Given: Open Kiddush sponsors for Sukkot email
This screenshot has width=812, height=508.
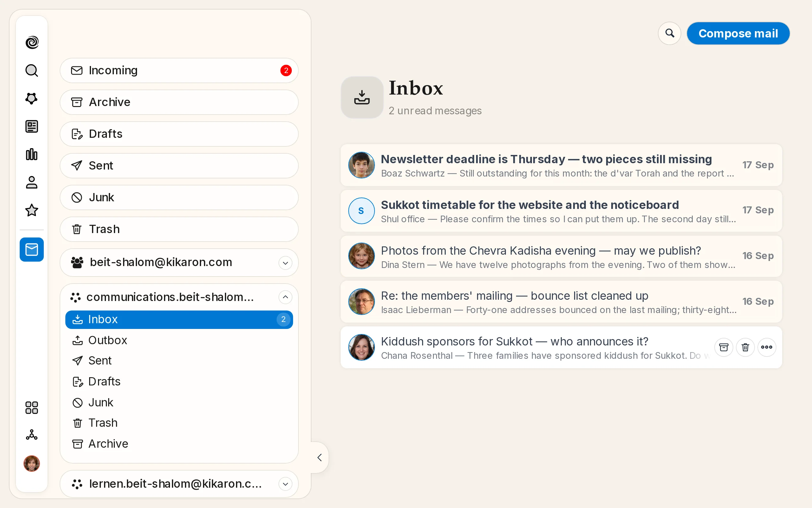Looking at the screenshot, I should click(561, 347).
